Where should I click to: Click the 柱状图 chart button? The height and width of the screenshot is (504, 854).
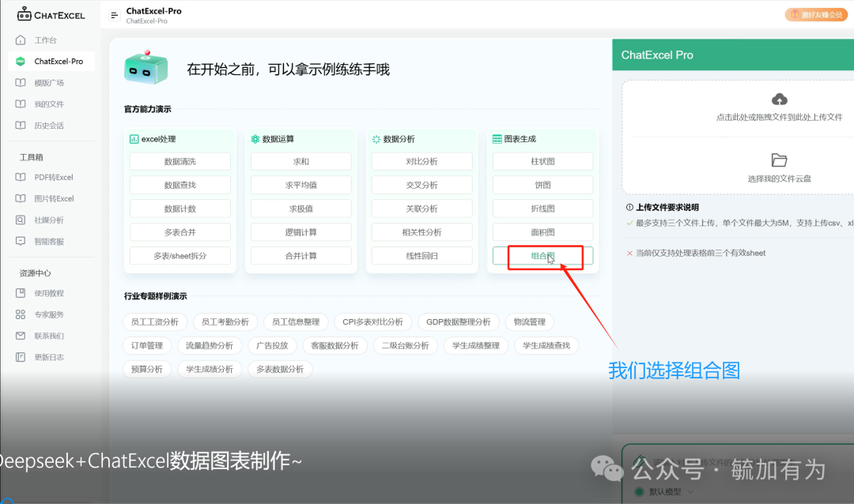[543, 161]
